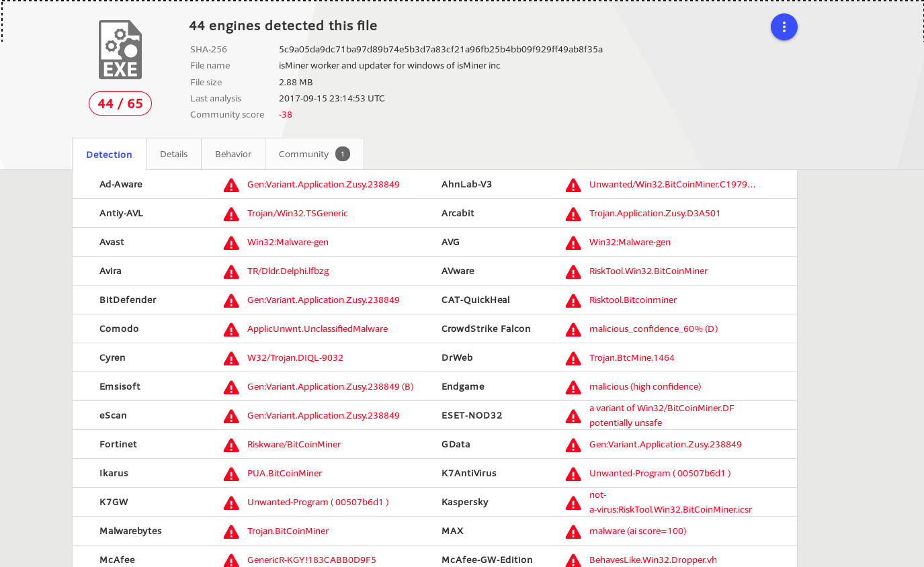Click the warning icon for CrowdStrike Falcon

point(573,329)
